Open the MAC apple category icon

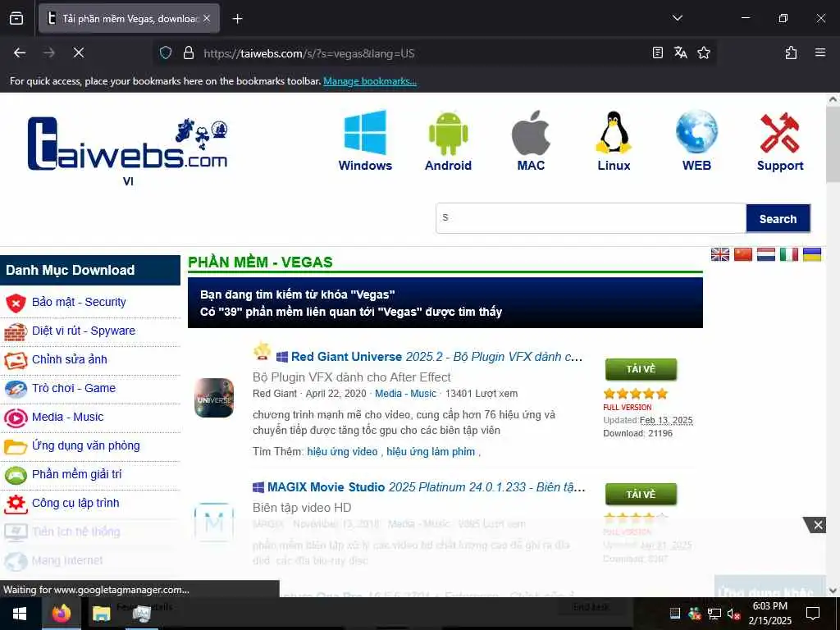coord(531,140)
